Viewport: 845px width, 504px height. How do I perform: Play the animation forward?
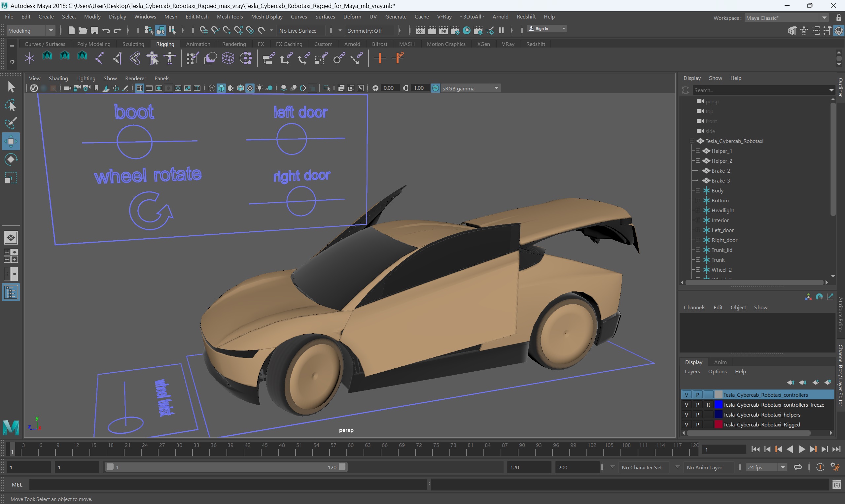coord(801,449)
